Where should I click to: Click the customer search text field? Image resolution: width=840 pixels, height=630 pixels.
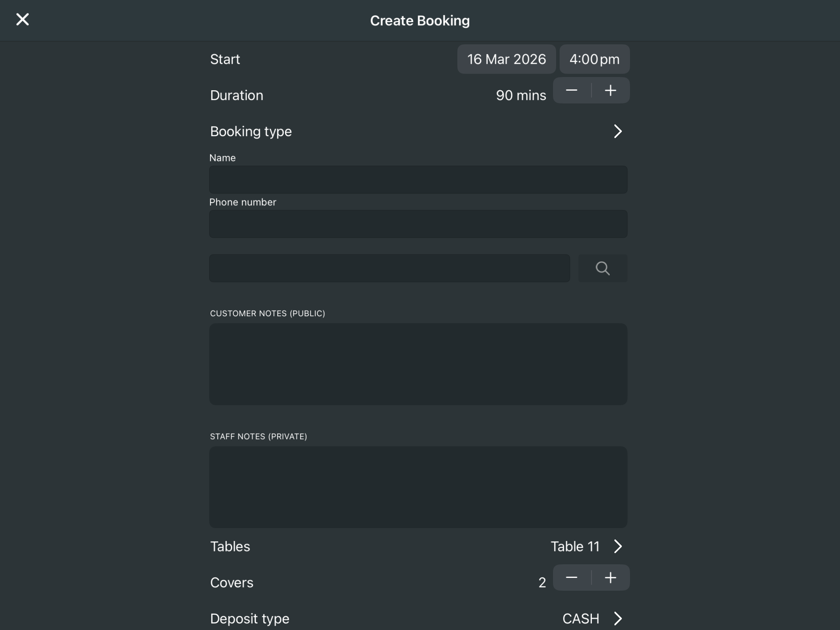click(389, 268)
